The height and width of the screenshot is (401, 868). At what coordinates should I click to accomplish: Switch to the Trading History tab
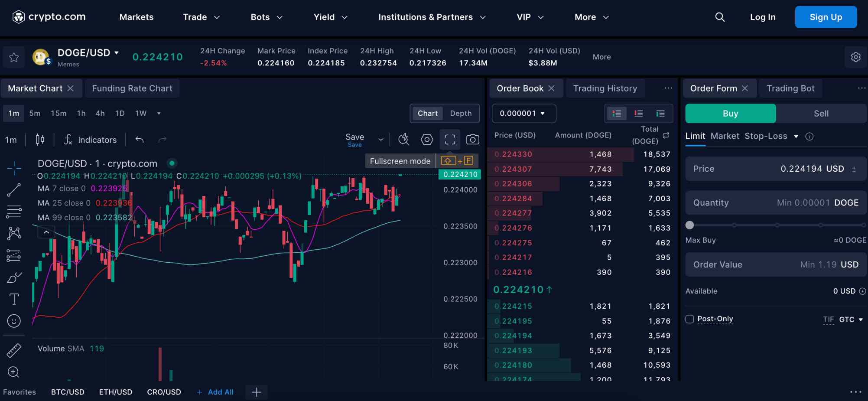coord(605,88)
